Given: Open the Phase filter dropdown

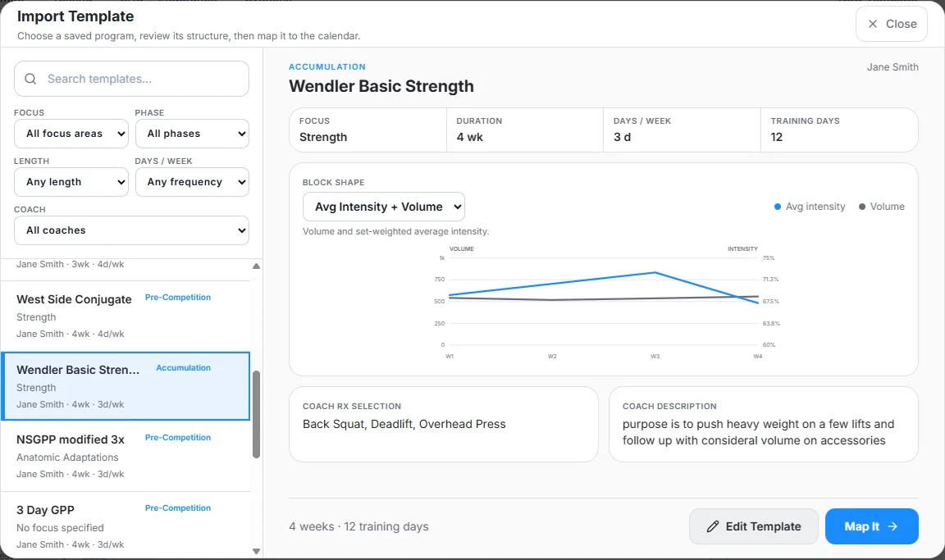Looking at the screenshot, I should click(192, 134).
